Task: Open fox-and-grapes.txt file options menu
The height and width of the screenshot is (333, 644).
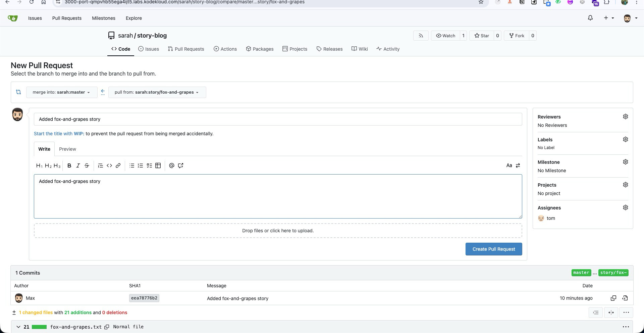Action: tap(626, 327)
